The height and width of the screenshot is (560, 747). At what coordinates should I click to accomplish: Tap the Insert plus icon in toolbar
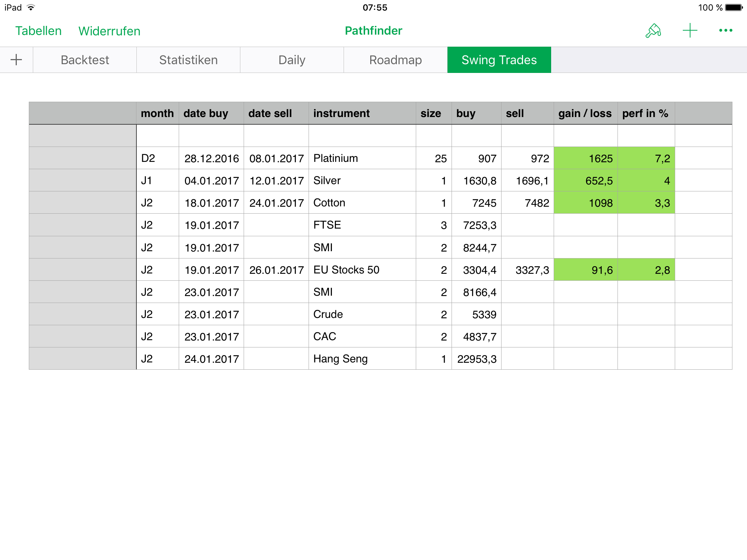tap(690, 31)
